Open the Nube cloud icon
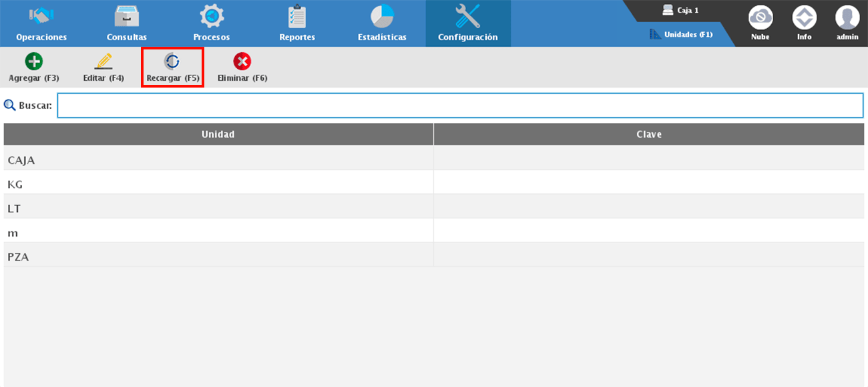 click(x=760, y=17)
